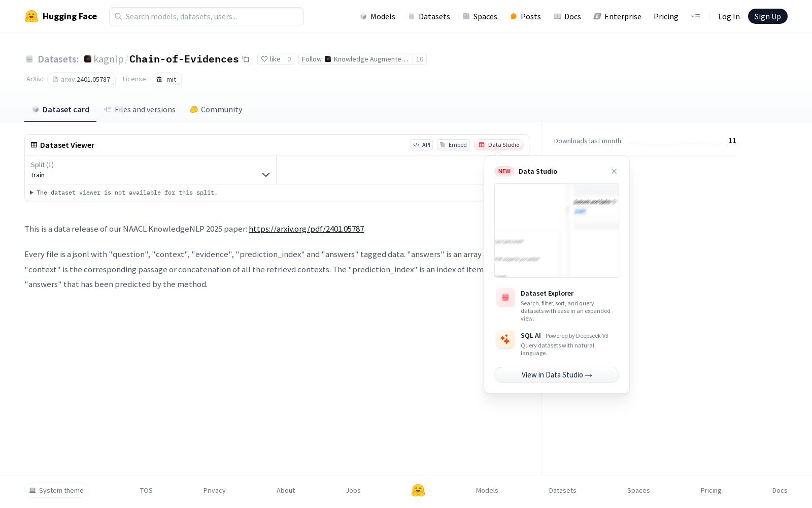Open the footer Docs link
The height and width of the screenshot is (508, 812).
tap(780, 490)
